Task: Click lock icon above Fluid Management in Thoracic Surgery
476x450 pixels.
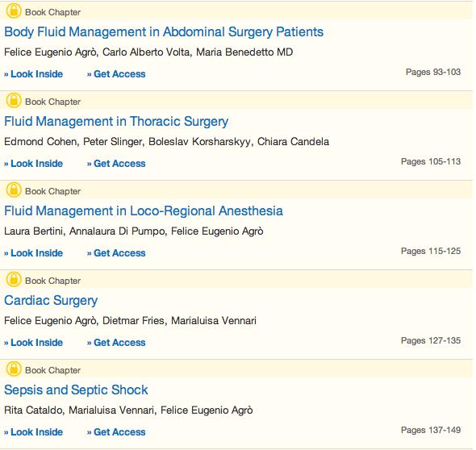Action: click(x=14, y=101)
